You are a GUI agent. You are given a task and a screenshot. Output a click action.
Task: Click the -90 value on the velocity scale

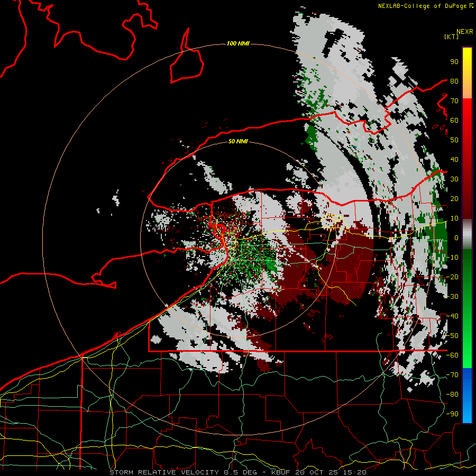pyautogui.click(x=452, y=414)
